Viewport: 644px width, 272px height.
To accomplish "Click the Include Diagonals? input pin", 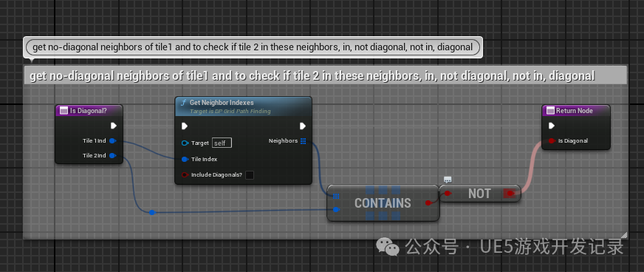I will (185, 175).
